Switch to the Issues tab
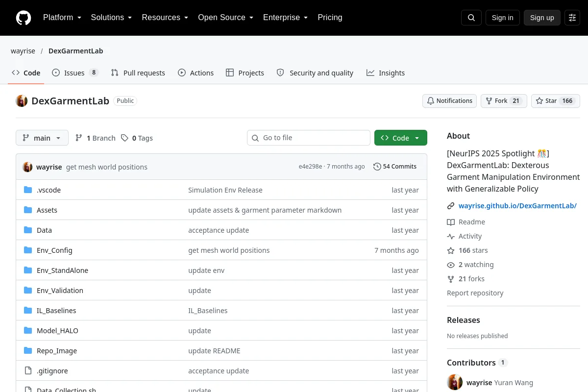Viewport: 588px width, 392px height. pos(75,73)
